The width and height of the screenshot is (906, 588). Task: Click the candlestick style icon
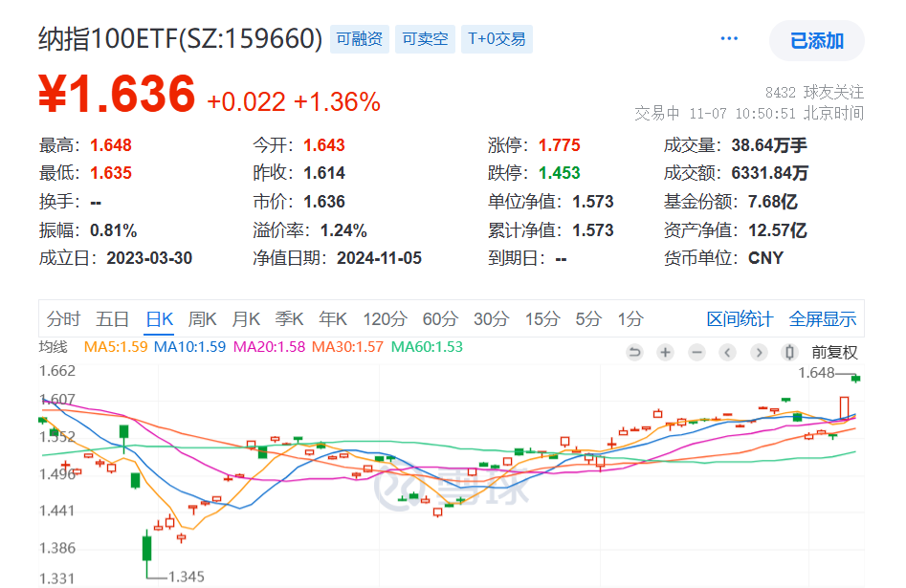tap(789, 352)
